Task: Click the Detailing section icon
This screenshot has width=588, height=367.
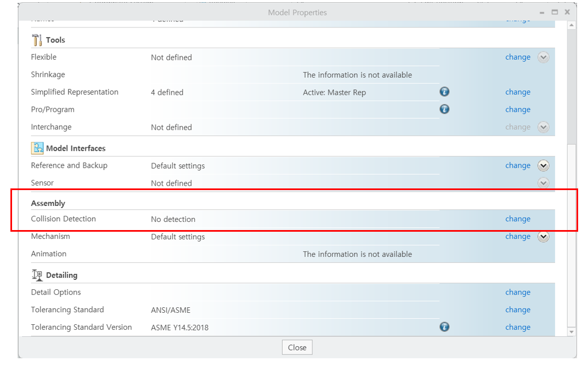Action: [37, 275]
